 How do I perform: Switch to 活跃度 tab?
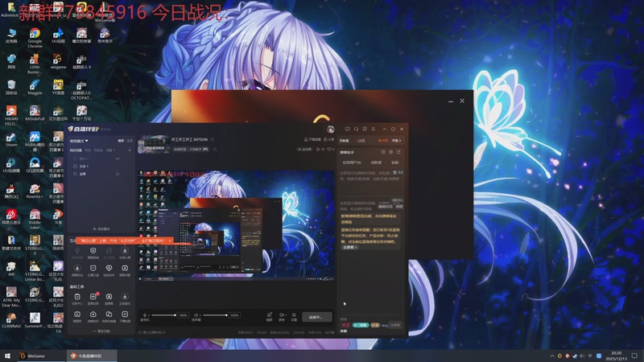point(376,162)
